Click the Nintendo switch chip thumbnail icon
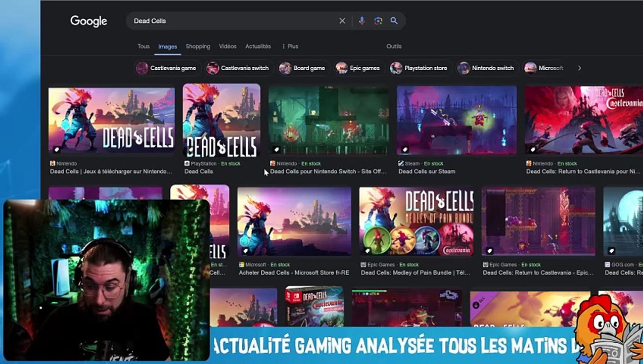Image resolution: width=643 pixels, height=364 pixels. coord(464,68)
